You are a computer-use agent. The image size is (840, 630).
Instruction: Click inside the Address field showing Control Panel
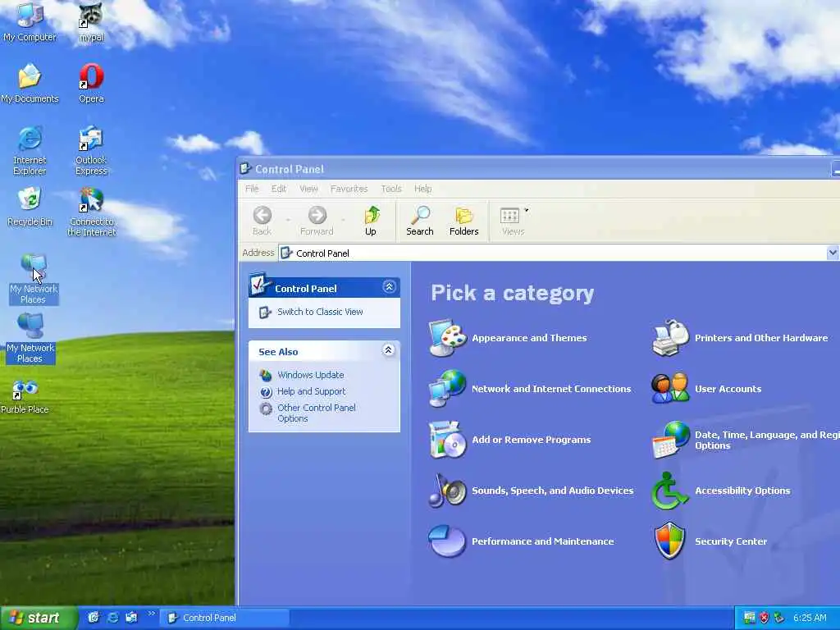click(x=552, y=253)
